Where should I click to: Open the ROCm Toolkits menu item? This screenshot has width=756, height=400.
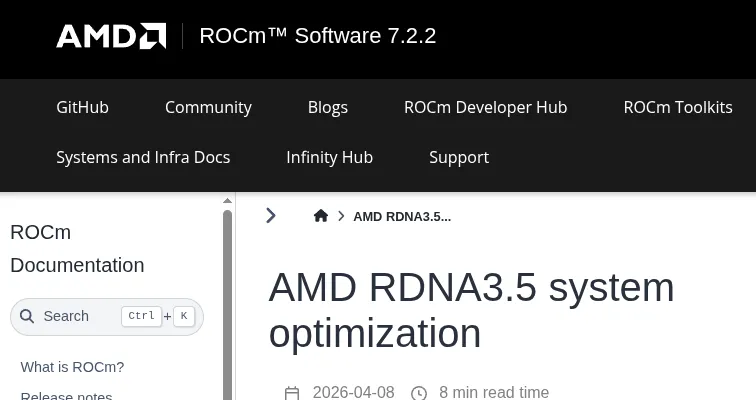(677, 107)
